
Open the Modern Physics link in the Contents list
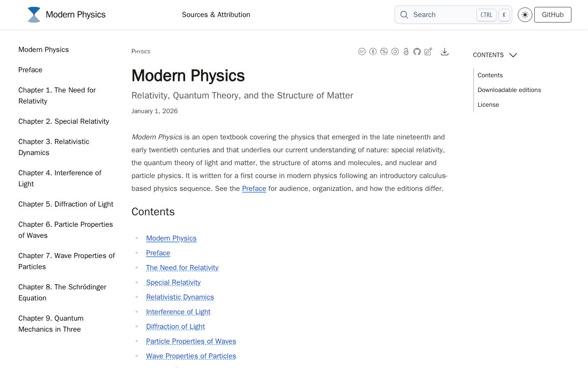171,238
